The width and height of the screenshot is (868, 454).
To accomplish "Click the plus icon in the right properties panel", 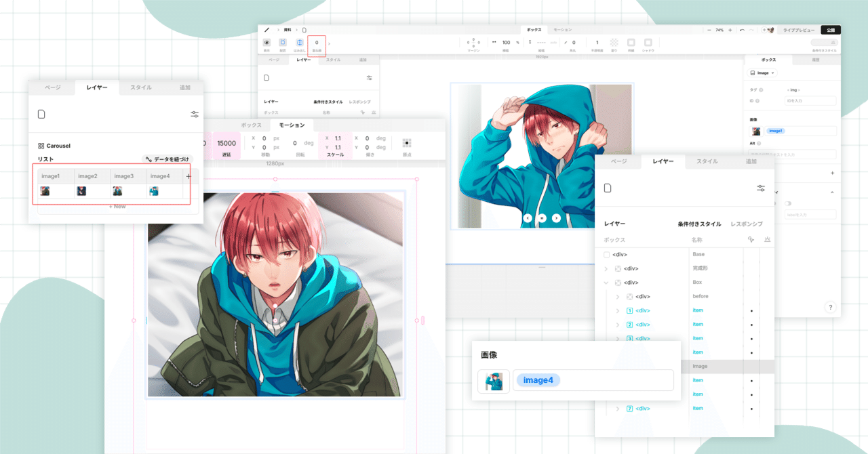I will click(x=833, y=173).
